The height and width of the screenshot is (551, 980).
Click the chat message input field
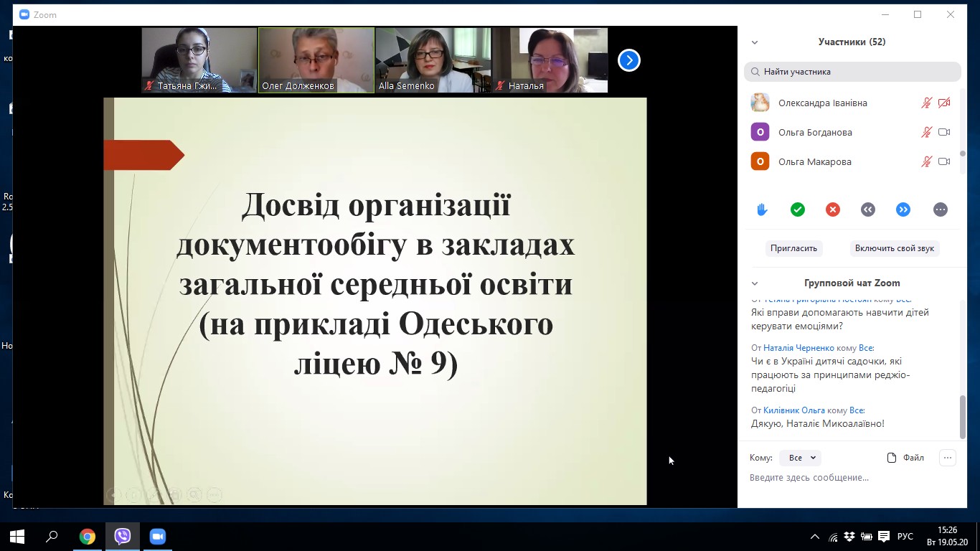point(852,478)
